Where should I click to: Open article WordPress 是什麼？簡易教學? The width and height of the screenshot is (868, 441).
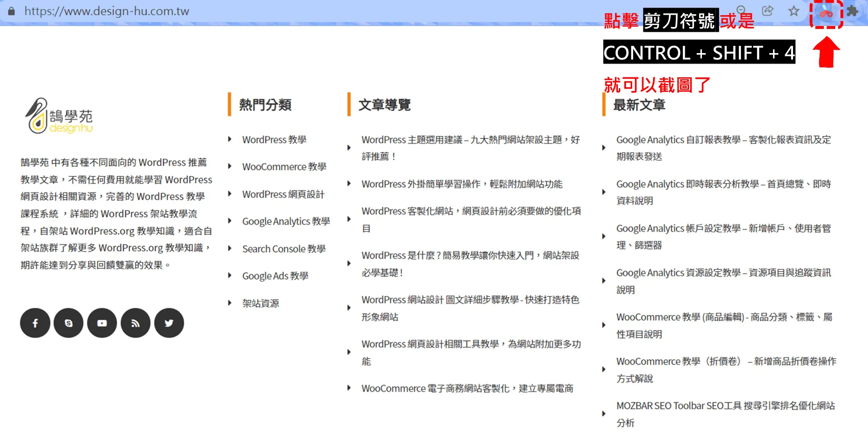tap(470, 264)
